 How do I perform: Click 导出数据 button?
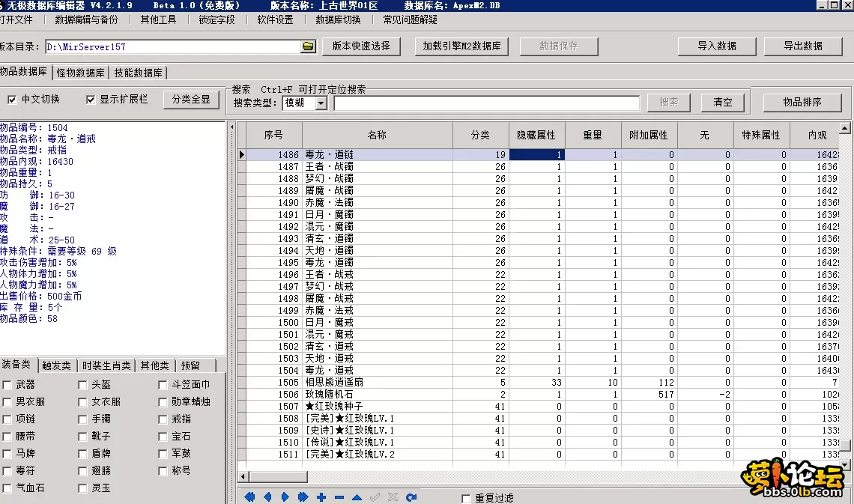click(803, 46)
